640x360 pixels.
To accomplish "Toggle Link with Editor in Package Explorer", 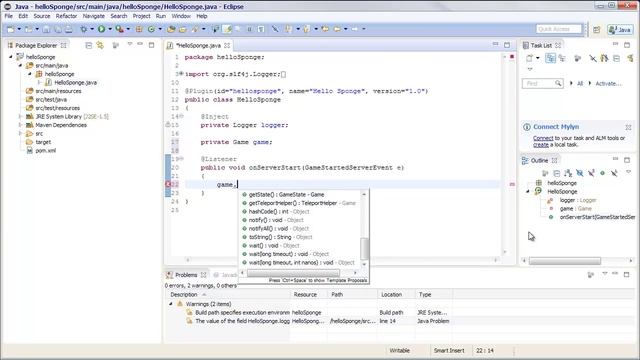I will pyautogui.click(x=100, y=45).
